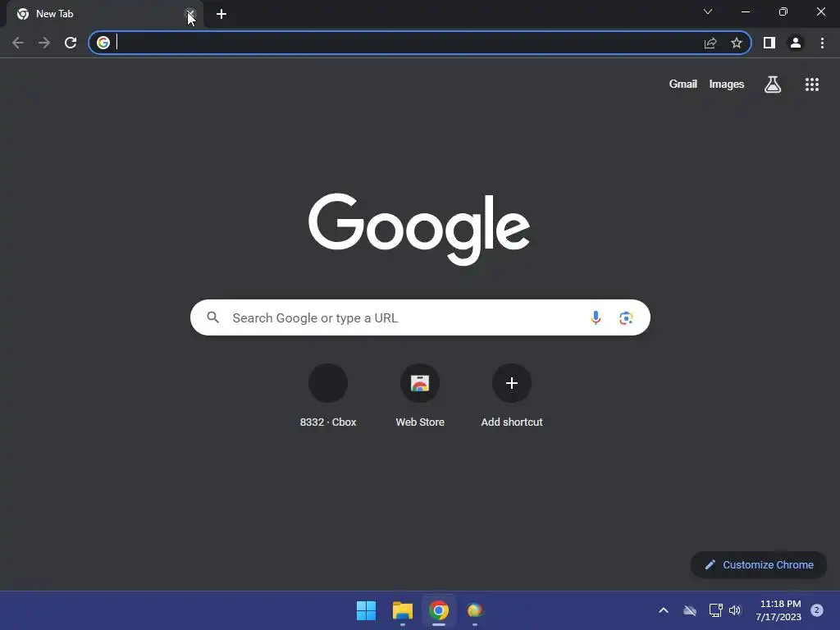This screenshot has width=840, height=630.
Task: Open Chrome's three-dot menu
Action: (822, 43)
